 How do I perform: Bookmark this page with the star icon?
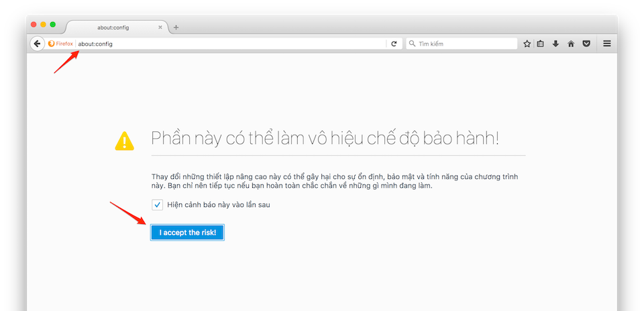(x=527, y=44)
